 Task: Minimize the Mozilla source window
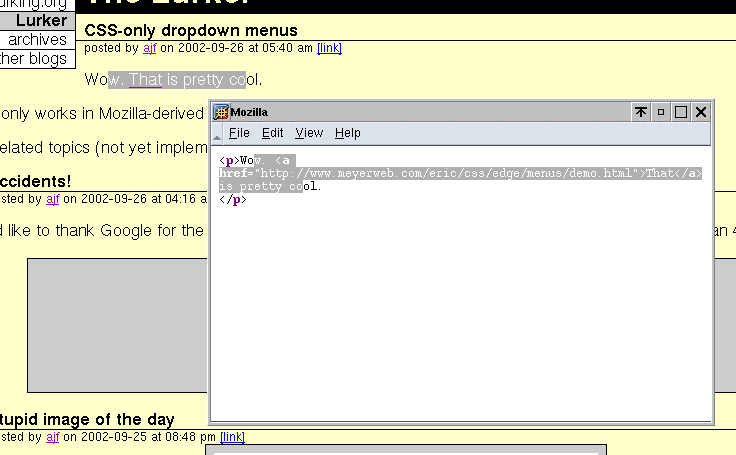[x=661, y=112]
